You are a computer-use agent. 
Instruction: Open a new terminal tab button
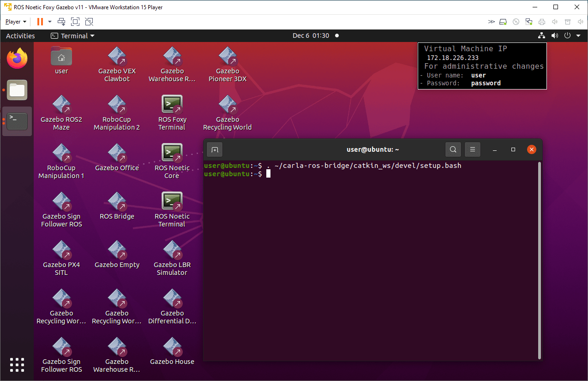[215, 149]
